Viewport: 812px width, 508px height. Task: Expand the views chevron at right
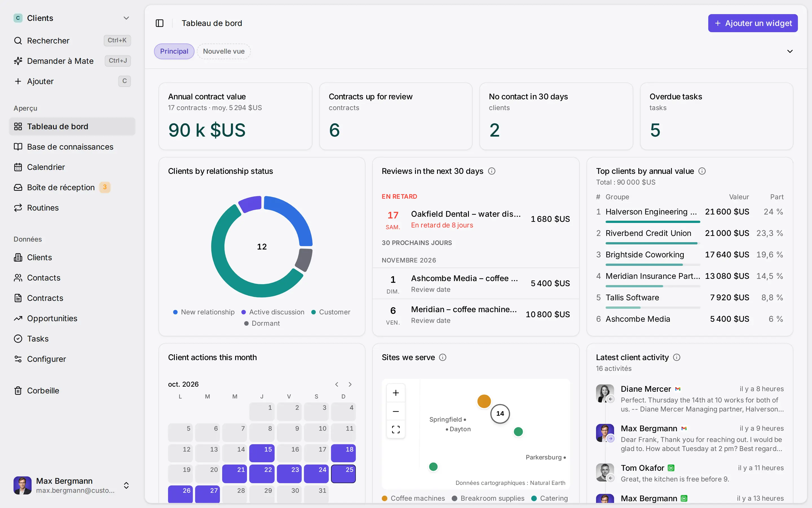tap(790, 51)
